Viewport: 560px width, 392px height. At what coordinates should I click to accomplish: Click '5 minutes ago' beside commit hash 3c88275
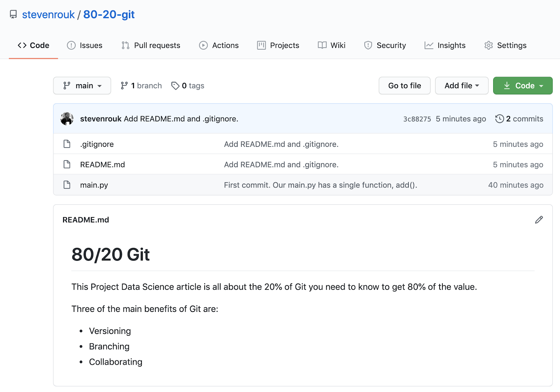click(461, 119)
